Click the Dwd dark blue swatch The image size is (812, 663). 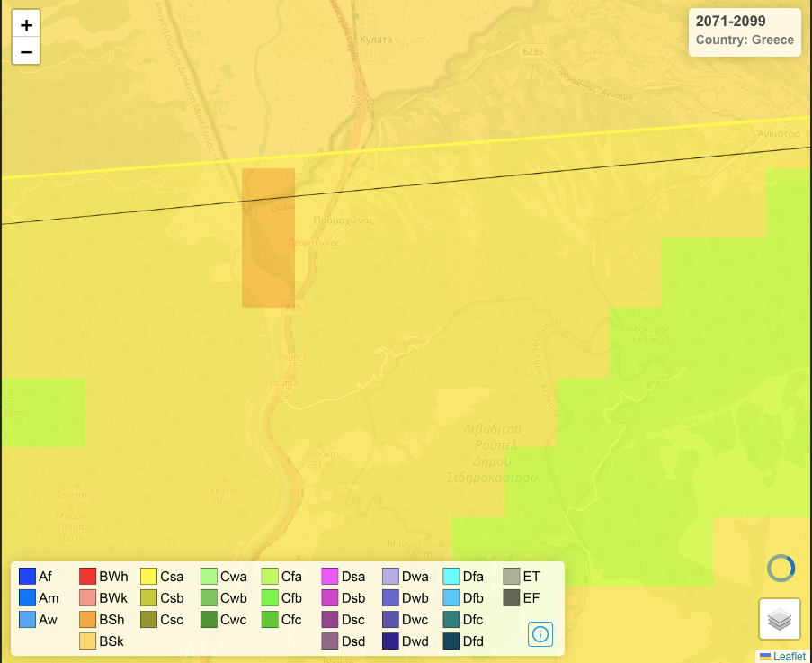390,641
